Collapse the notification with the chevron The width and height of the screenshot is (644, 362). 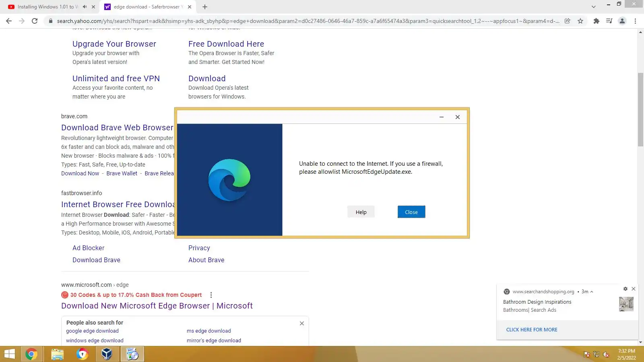click(x=592, y=292)
